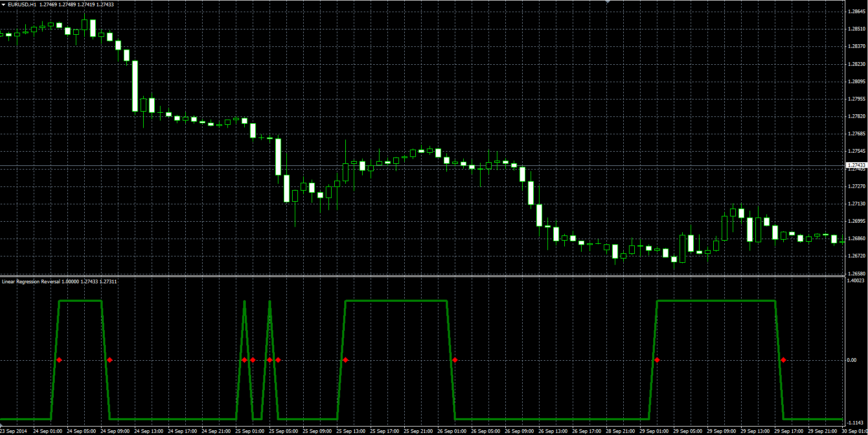Select the Linear Regression Reversal indicator label
The height and width of the screenshot is (435, 868).
tap(31, 282)
